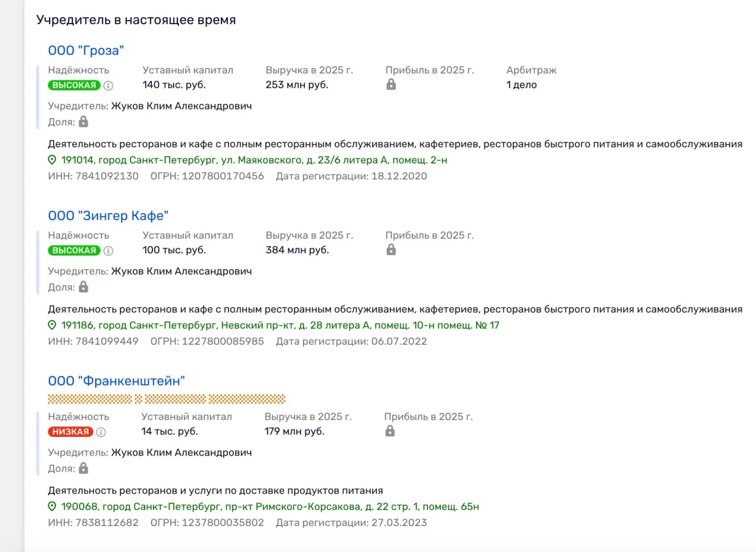
Task: Open the ООО "Франкенштейн" company link
Action: click(116, 381)
